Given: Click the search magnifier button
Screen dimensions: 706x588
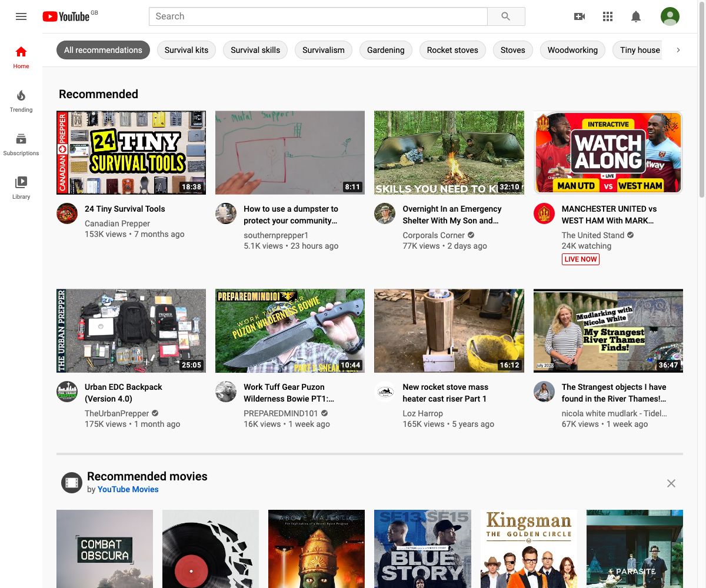Looking at the screenshot, I should click(506, 16).
